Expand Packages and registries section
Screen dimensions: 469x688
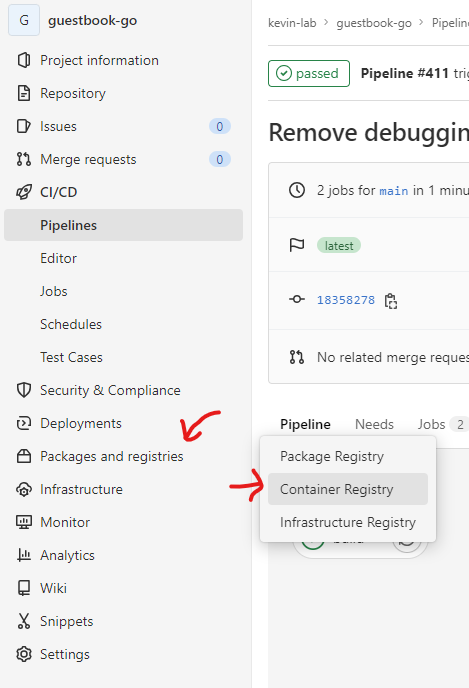pyautogui.click(x=111, y=456)
